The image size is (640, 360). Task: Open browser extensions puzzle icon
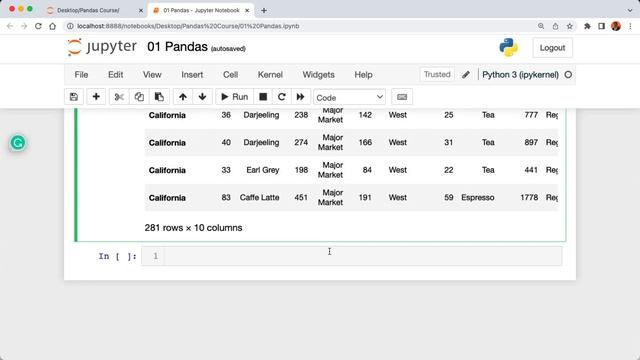coord(587,26)
